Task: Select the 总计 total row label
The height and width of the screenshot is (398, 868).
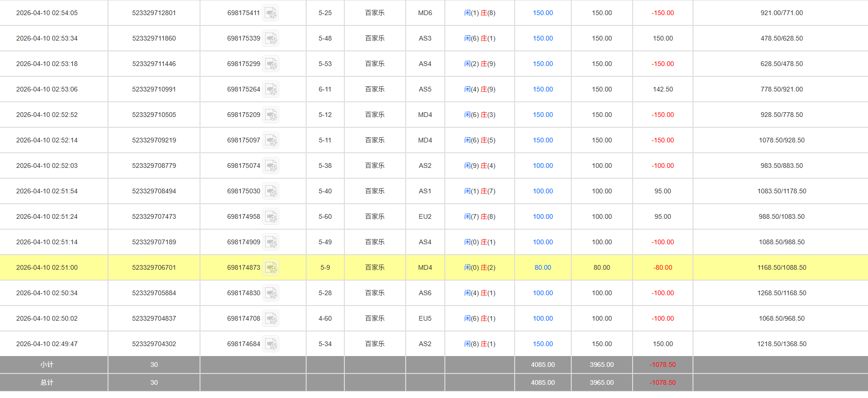Action: (x=47, y=382)
